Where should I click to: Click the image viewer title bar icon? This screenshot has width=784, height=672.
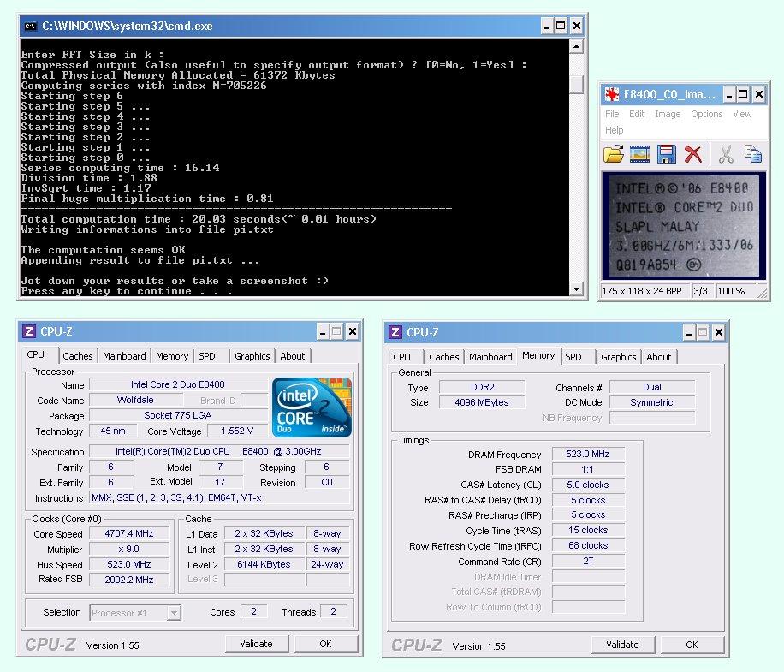tap(611, 94)
